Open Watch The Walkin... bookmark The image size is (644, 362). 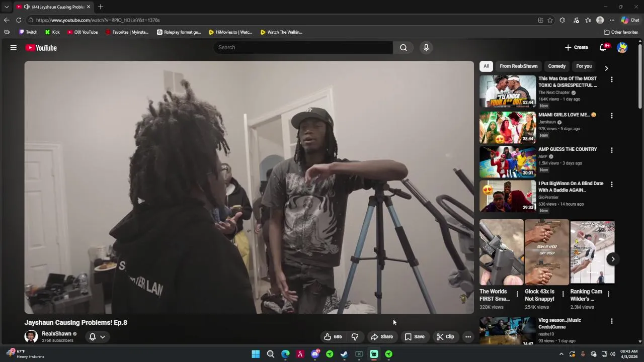tap(281, 32)
